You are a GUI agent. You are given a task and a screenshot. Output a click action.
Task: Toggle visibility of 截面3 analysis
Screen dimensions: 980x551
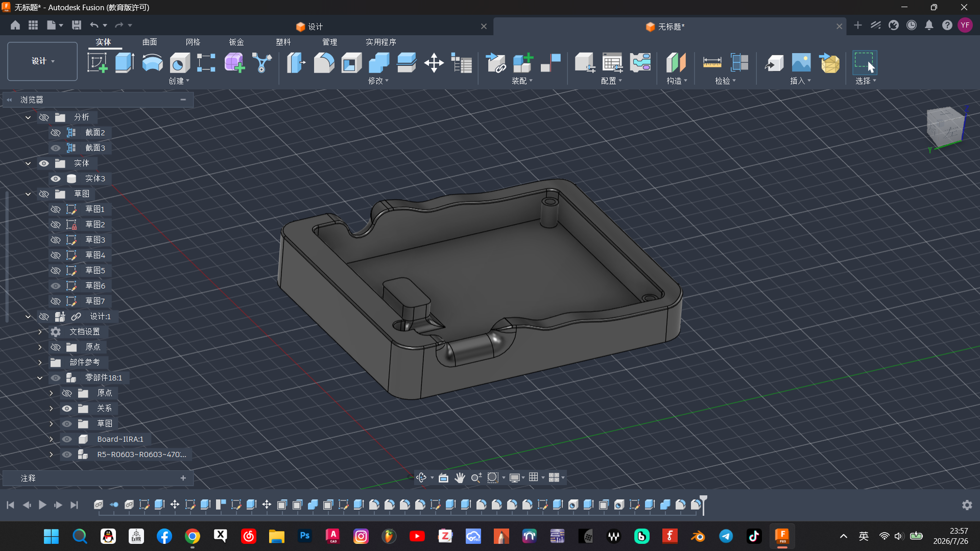click(x=56, y=148)
